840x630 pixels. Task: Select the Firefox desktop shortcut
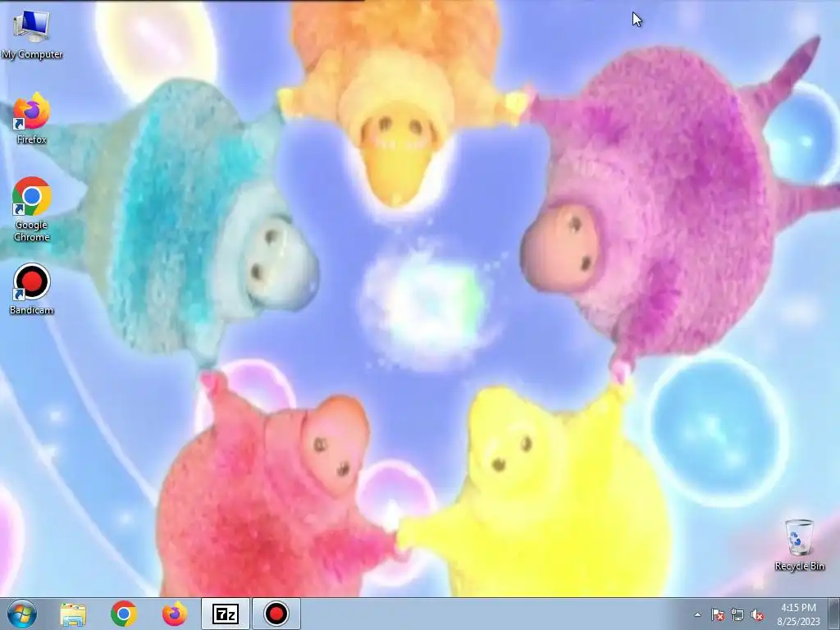(x=32, y=118)
